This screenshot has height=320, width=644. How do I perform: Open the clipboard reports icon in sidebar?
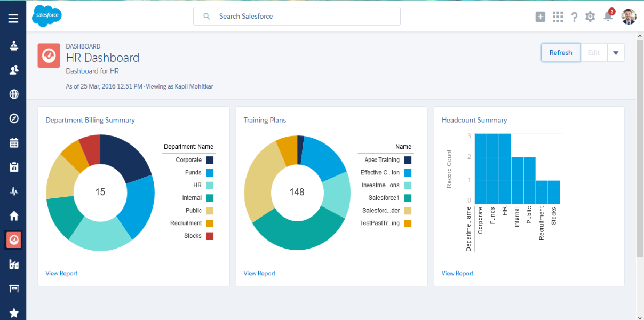[14, 167]
